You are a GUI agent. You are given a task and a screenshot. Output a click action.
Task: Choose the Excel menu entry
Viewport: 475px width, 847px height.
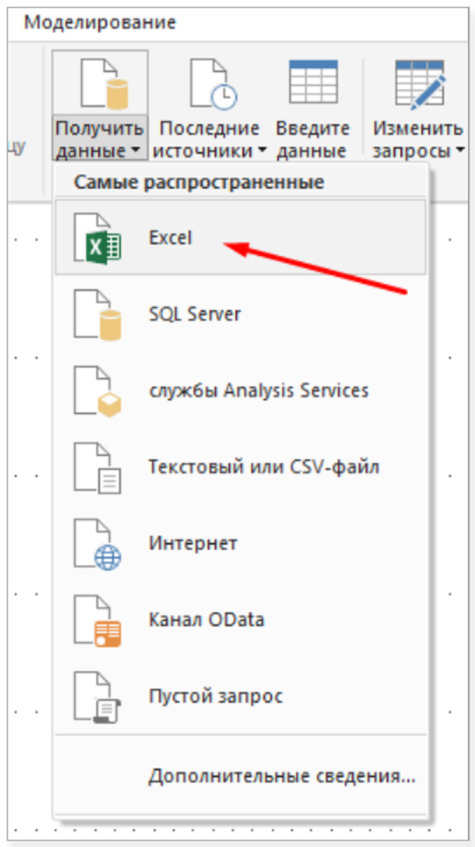[x=240, y=238]
